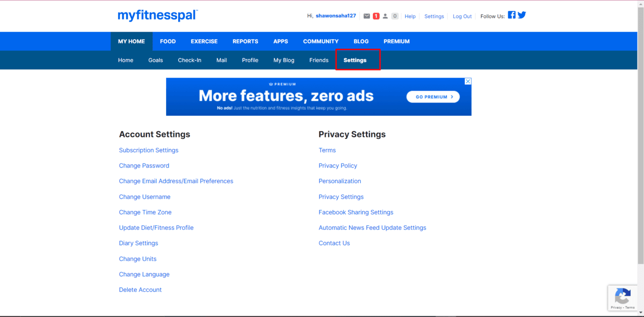
Task: Visit the Facebook page icon
Action: 512,15
